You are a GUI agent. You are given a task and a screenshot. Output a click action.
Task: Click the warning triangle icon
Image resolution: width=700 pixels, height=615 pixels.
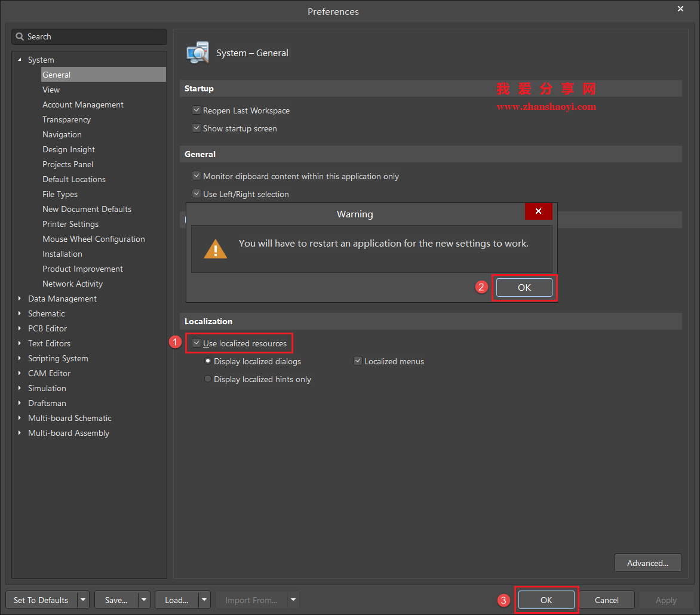click(x=215, y=248)
